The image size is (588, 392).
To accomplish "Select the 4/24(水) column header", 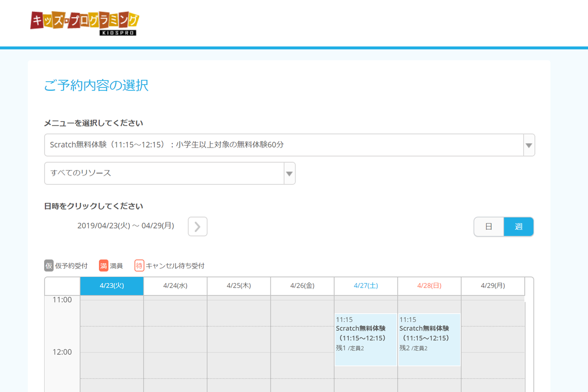I will (x=175, y=286).
